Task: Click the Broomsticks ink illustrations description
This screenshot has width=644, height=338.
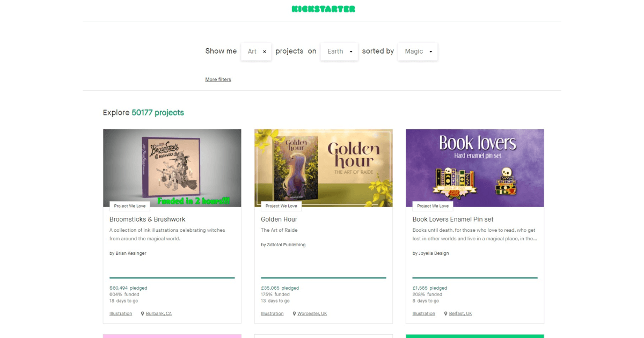Action: pyautogui.click(x=167, y=234)
